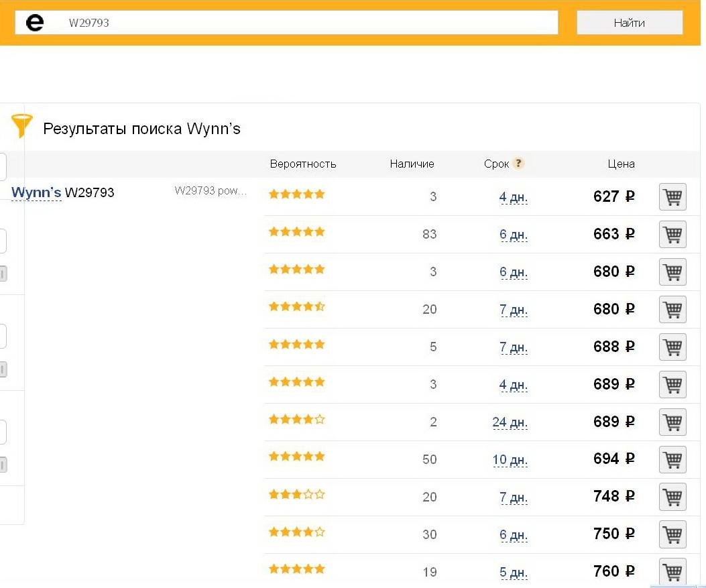Screen dimensions: 706x588
Task: Sort by Вероятность column header
Action: (303, 164)
